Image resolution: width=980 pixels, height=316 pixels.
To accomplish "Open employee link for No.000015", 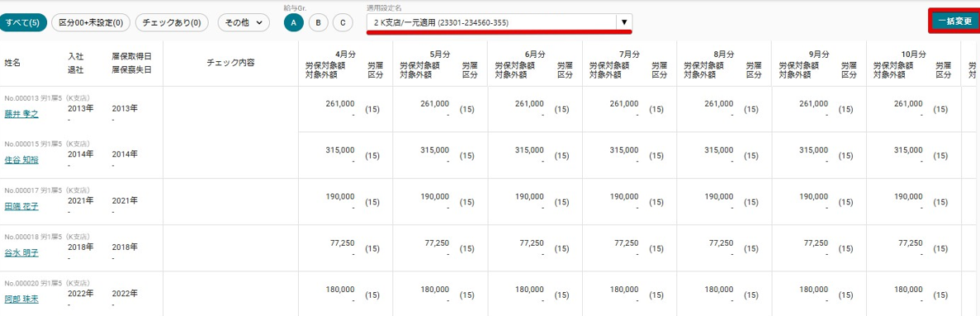I will [x=21, y=160].
